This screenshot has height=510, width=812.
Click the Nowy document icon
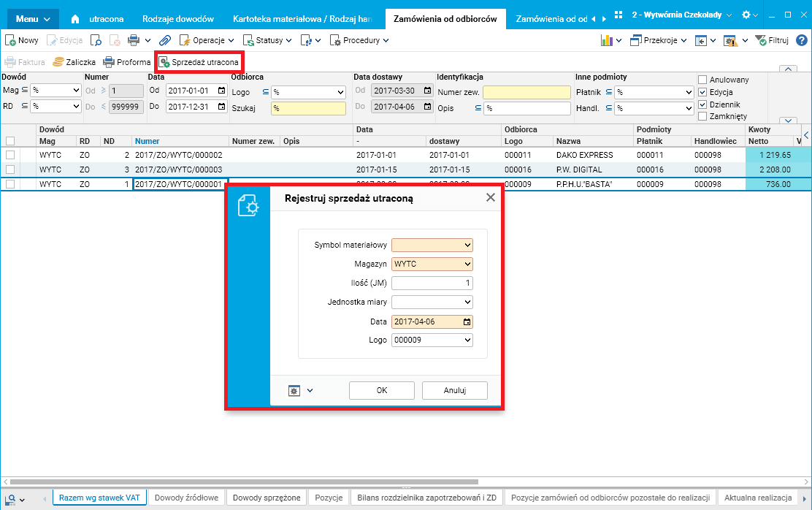click(9, 40)
